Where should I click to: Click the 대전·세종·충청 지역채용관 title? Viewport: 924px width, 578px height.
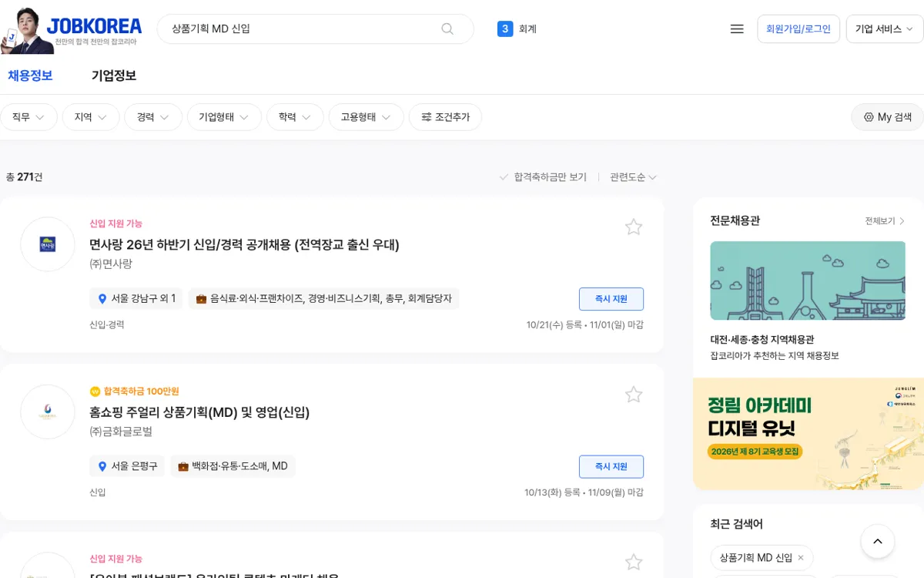(x=762, y=339)
